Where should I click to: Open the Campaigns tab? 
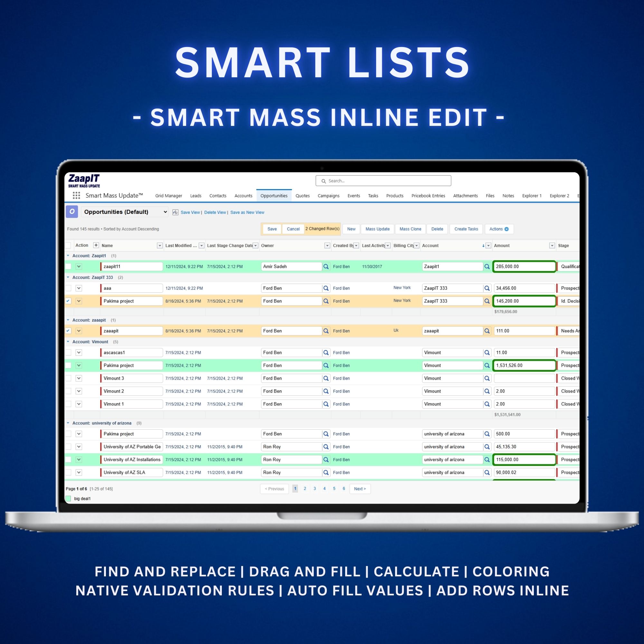(328, 196)
